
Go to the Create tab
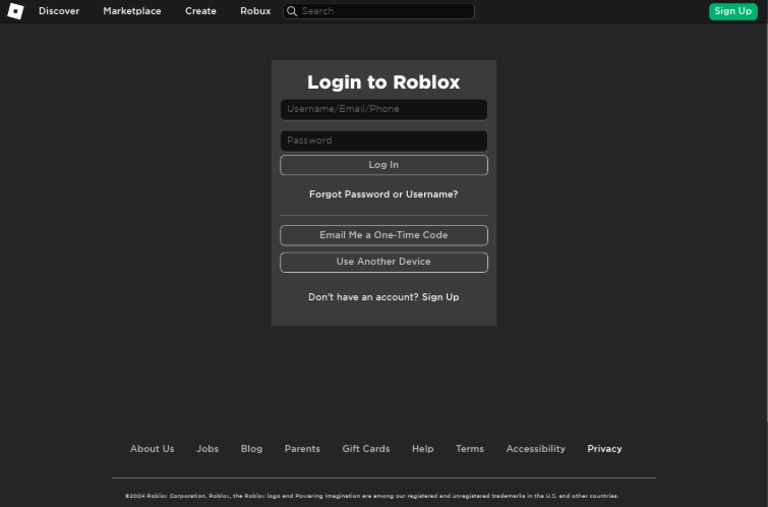(200, 11)
